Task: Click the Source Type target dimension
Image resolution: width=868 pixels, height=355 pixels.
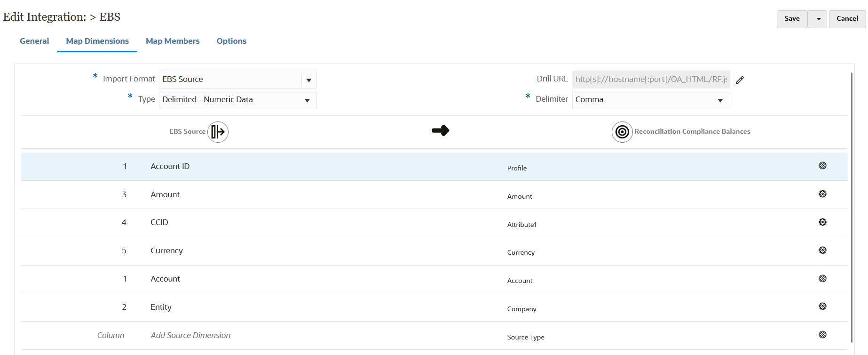Action: click(x=526, y=337)
